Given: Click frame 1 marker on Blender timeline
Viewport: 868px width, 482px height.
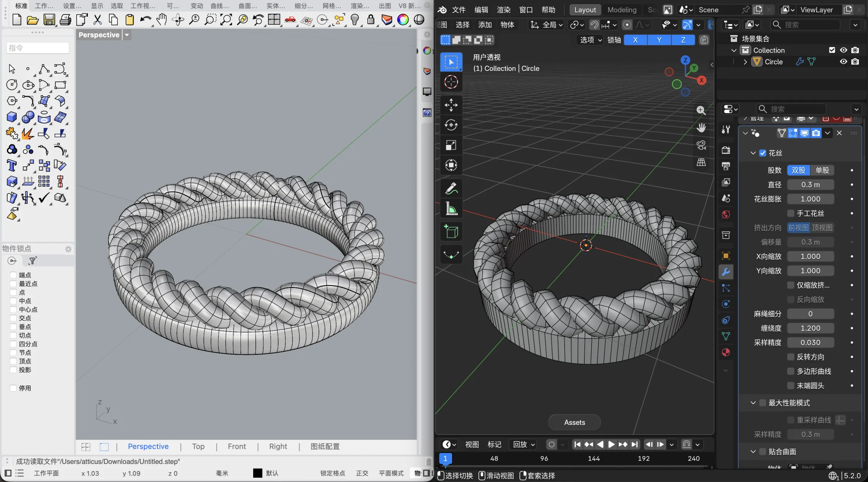Looking at the screenshot, I should point(445,458).
